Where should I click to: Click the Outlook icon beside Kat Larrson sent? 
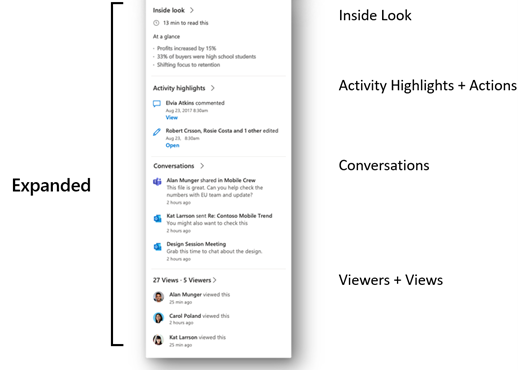pos(157,218)
